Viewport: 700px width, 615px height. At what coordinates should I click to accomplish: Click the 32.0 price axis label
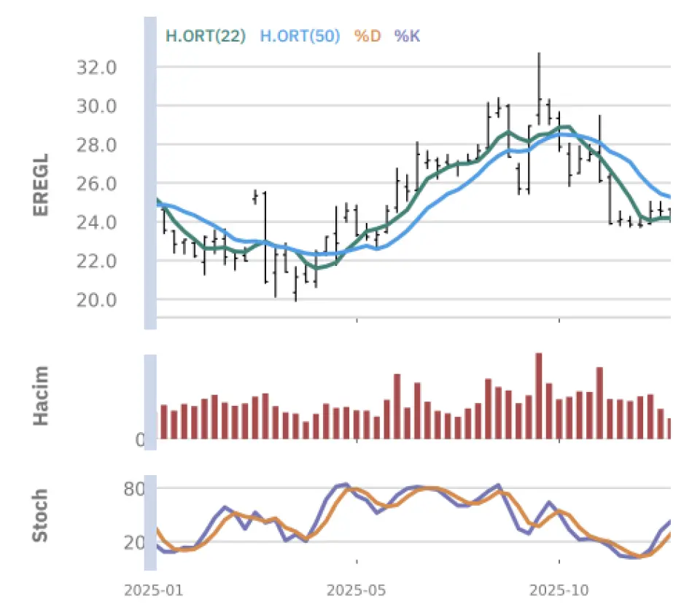[x=96, y=68]
